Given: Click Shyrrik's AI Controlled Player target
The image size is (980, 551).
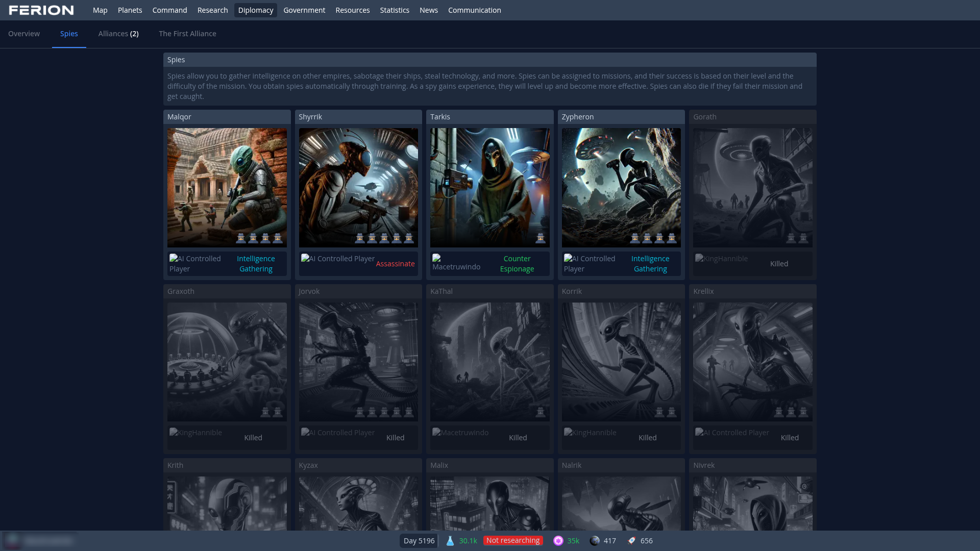Looking at the screenshot, I should (x=338, y=259).
